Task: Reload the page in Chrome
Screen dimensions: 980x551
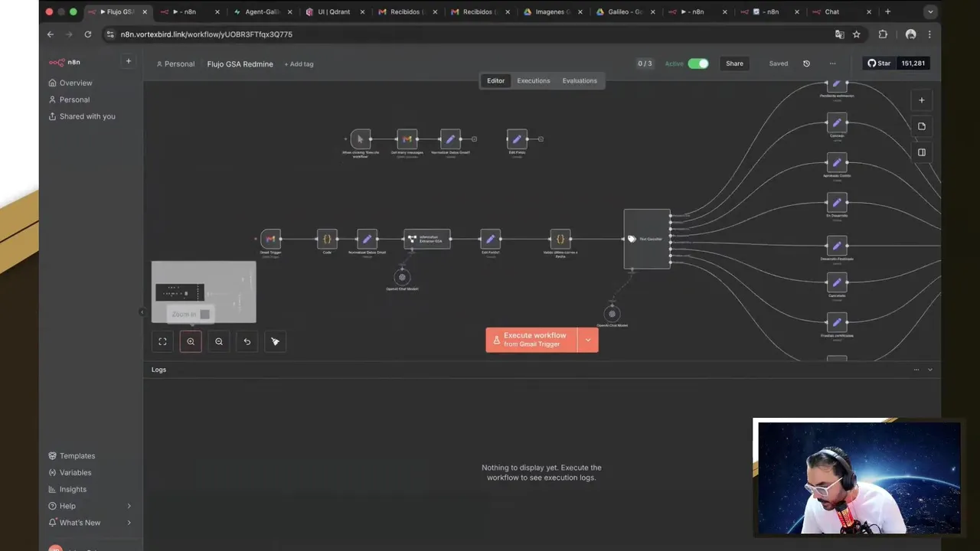Action: pyautogui.click(x=88, y=34)
